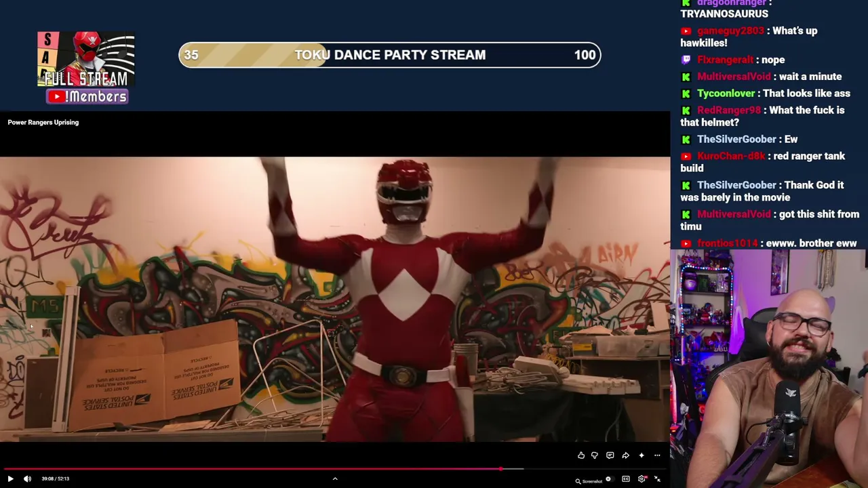Click Kick icon beside Tycoonlover
The width and height of the screenshot is (868, 488).
(x=686, y=94)
